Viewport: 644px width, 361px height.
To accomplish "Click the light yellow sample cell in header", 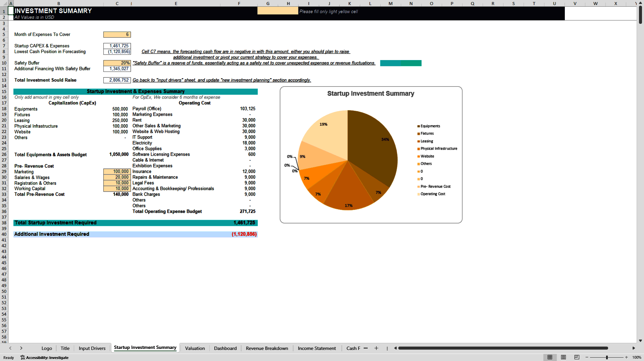I will click(x=278, y=11).
